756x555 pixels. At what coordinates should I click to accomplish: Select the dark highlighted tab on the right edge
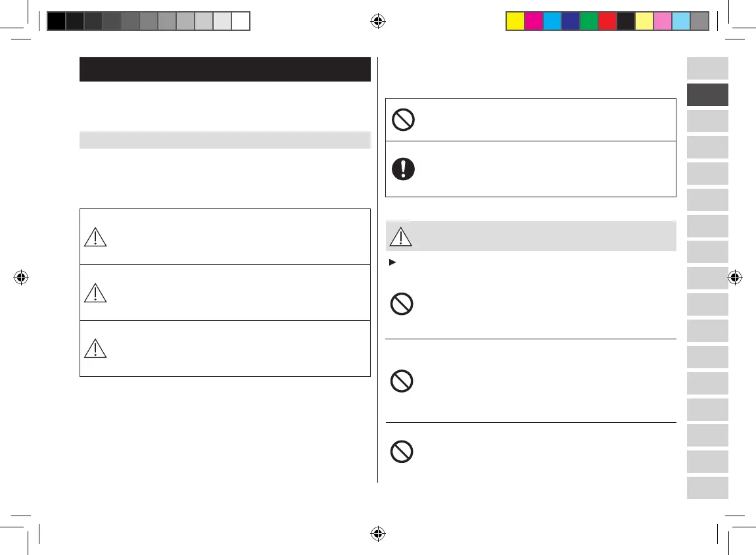coord(707,95)
